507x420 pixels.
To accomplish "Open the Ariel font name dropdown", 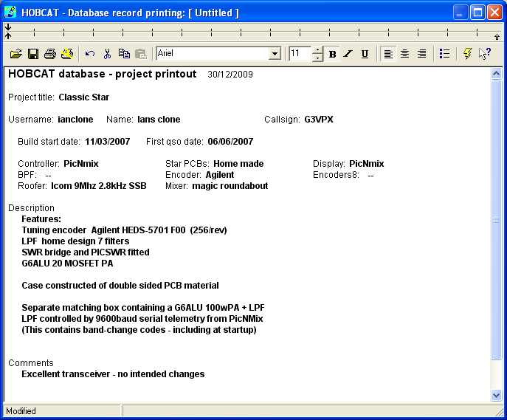I will (x=275, y=54).
